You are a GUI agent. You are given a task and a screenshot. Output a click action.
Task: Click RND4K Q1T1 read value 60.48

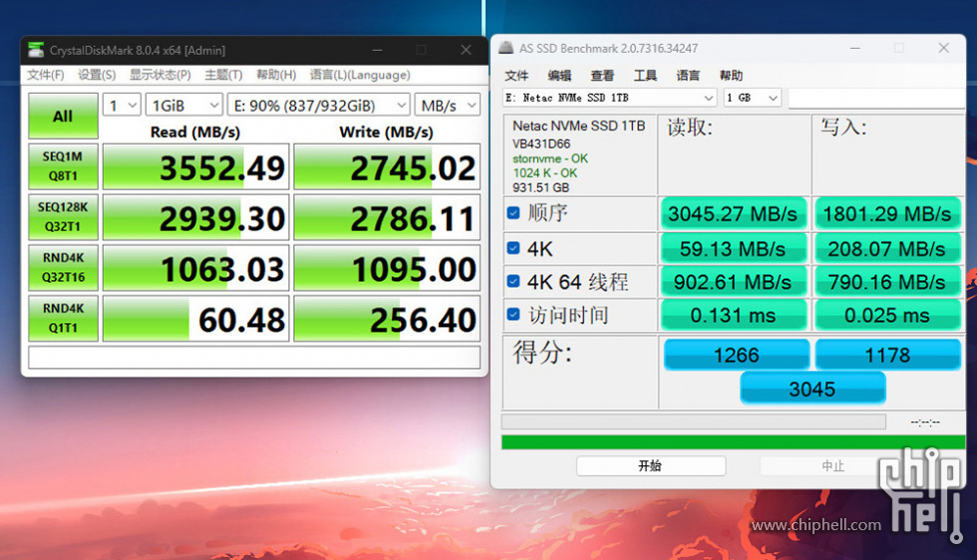click(195, 318)
